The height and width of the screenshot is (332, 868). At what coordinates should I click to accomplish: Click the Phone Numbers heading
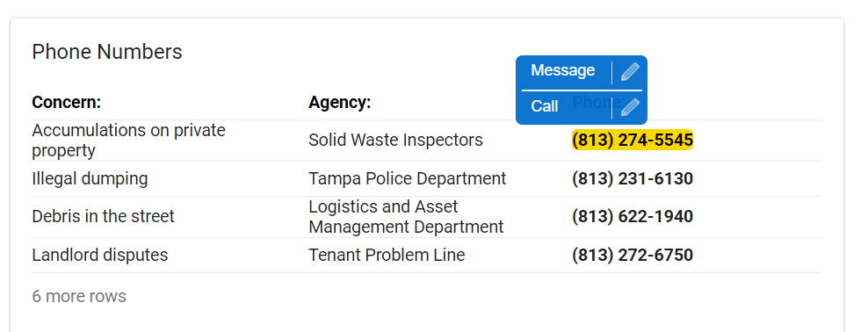107,52
